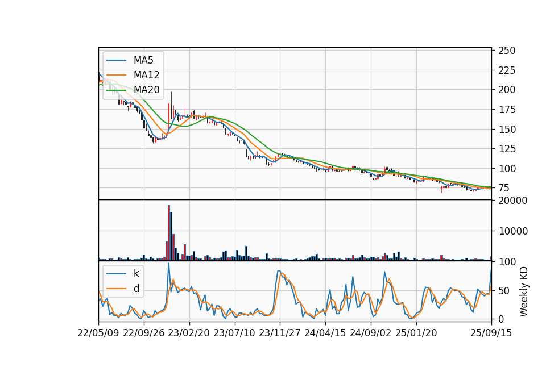This screenshot has height=392, width=546.
Task: Click the 50 KD axis label
Action: click(504, 290)
